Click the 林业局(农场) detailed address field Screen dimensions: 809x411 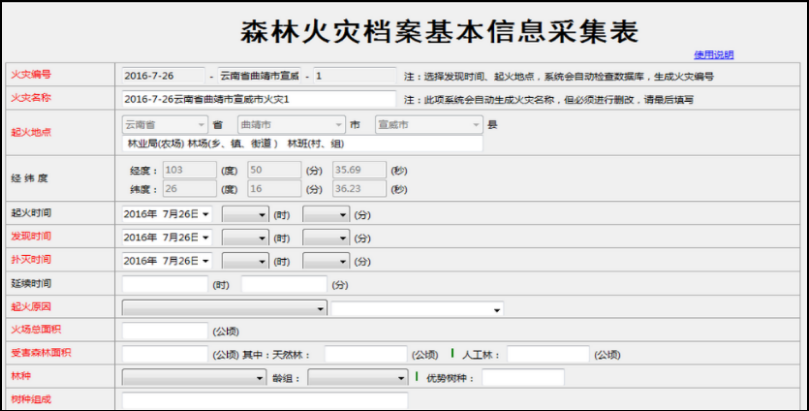(302, 144)
